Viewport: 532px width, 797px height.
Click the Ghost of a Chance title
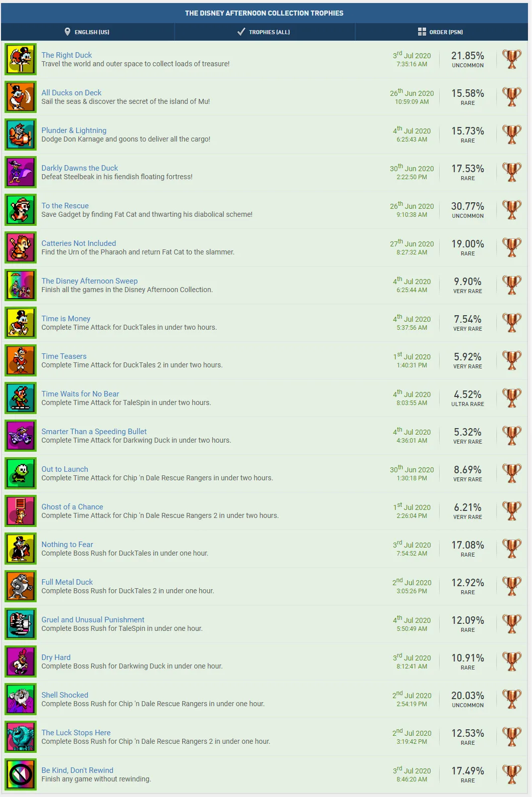tap(72, 507)
